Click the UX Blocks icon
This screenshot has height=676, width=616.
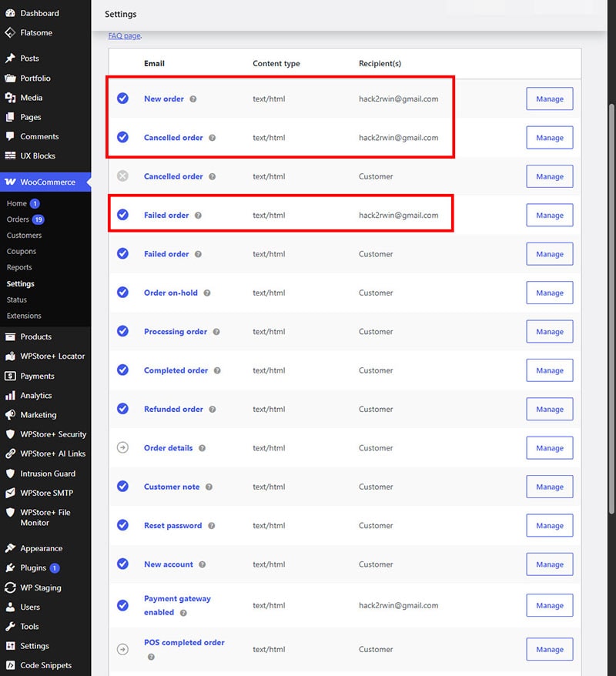tap(10, 156)
